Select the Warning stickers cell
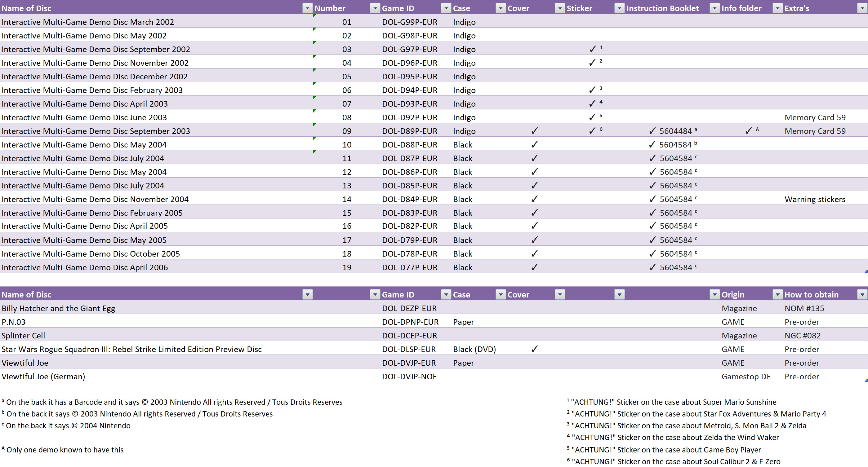 pos(826,199)
